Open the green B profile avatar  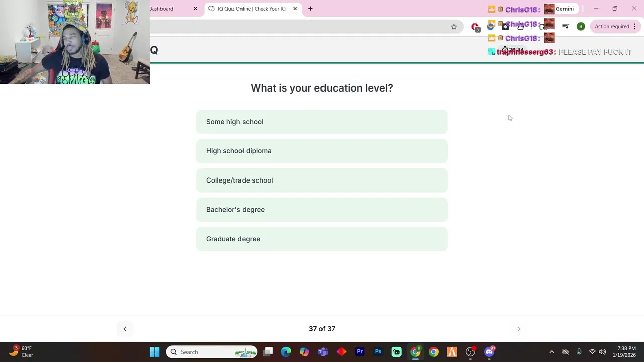tap(581, 26)
